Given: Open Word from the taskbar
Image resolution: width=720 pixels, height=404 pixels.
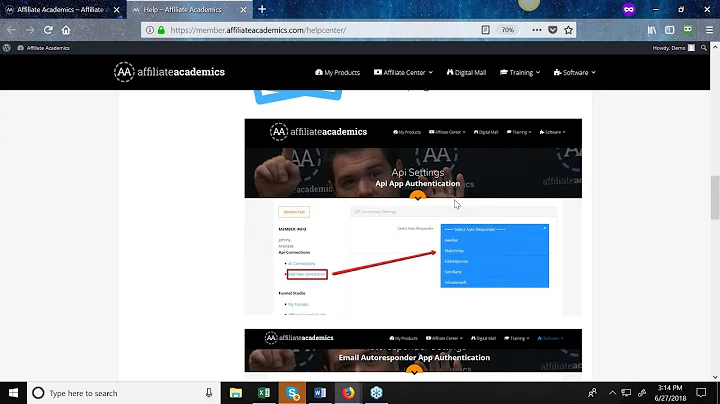Looking at the screenshot, I should (320, 393).
